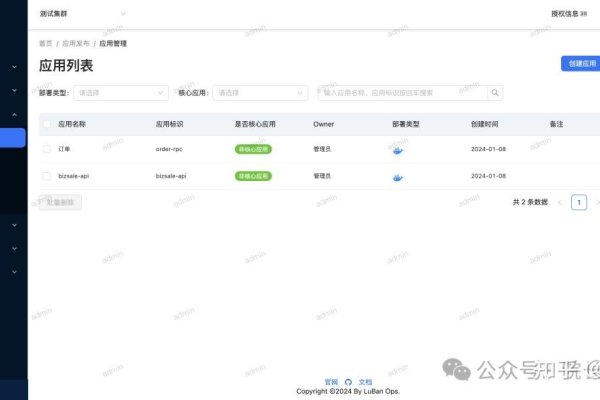Go to 应用发布 in the breadcrumb
This screenshot has height=400, width=600.
pyautogui.click(x=76, y=44)
